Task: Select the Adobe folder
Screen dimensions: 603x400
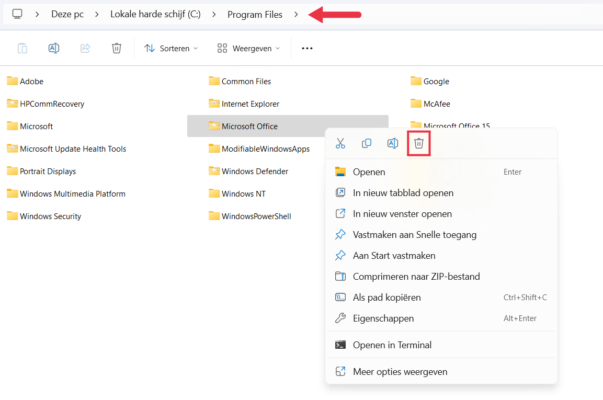Action: coord(31,81)
